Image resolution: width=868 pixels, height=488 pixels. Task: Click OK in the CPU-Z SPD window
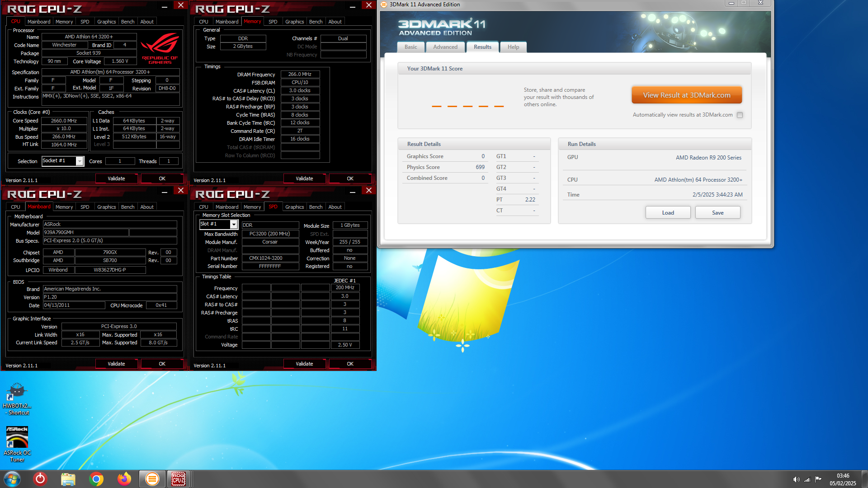350,364
